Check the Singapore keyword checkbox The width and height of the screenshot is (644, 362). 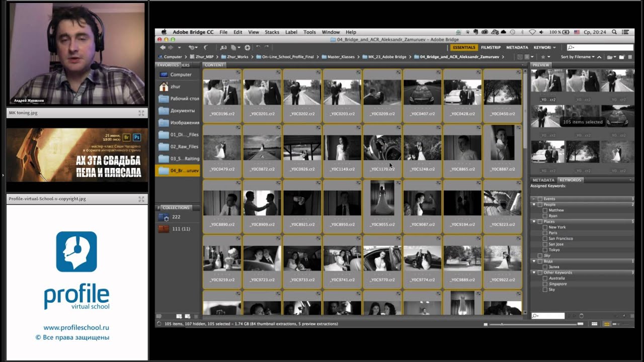545,284
